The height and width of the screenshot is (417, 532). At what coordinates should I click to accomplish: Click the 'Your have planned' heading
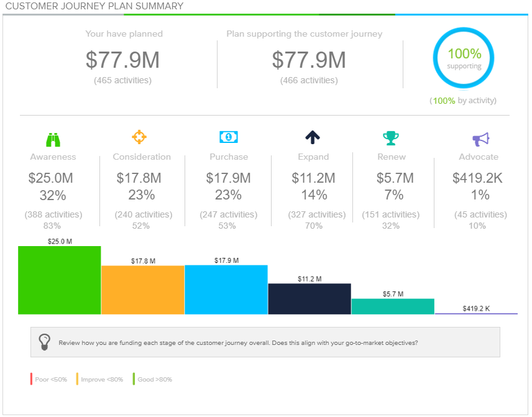click(x=124, y=34)
